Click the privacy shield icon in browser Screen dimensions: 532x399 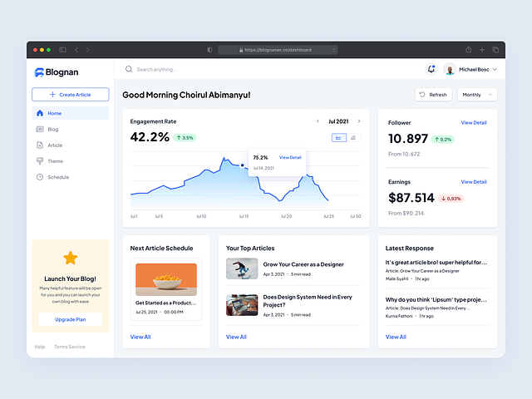click(x=209, y=50)
